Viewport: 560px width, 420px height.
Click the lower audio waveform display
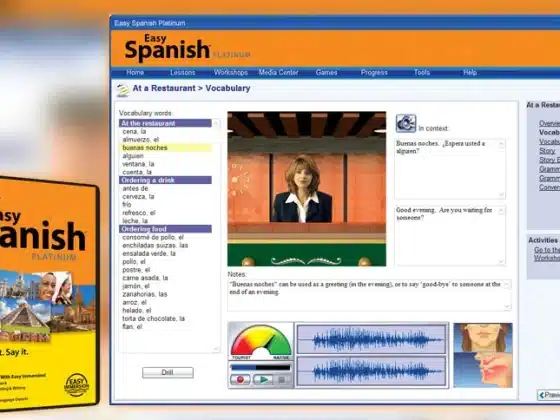371,371
